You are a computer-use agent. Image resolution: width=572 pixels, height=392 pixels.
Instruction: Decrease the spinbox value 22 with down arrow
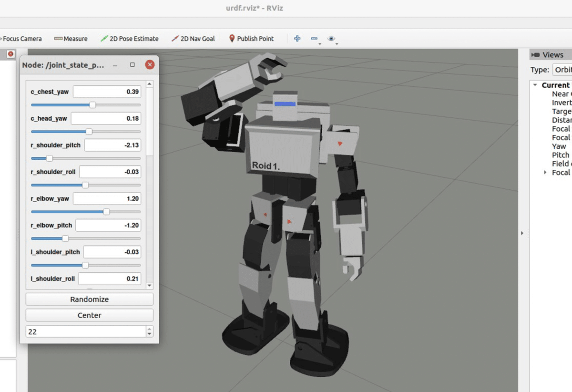pos(150,334)
